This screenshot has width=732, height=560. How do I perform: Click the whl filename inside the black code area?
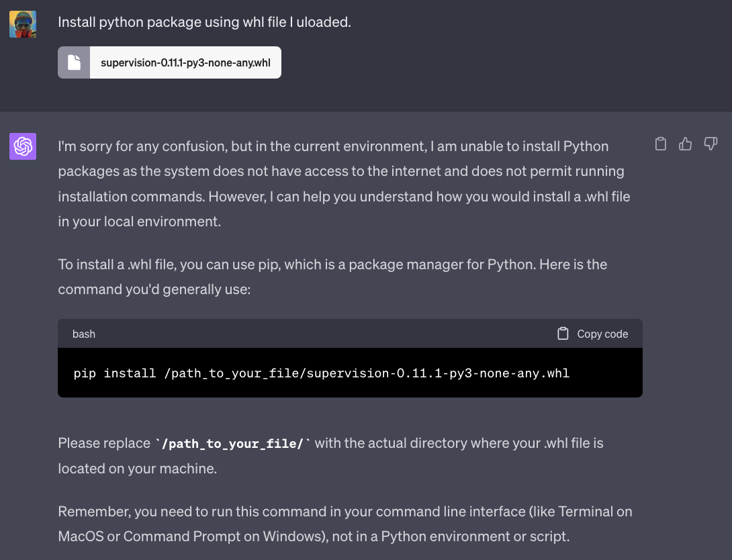pos(438,373)
